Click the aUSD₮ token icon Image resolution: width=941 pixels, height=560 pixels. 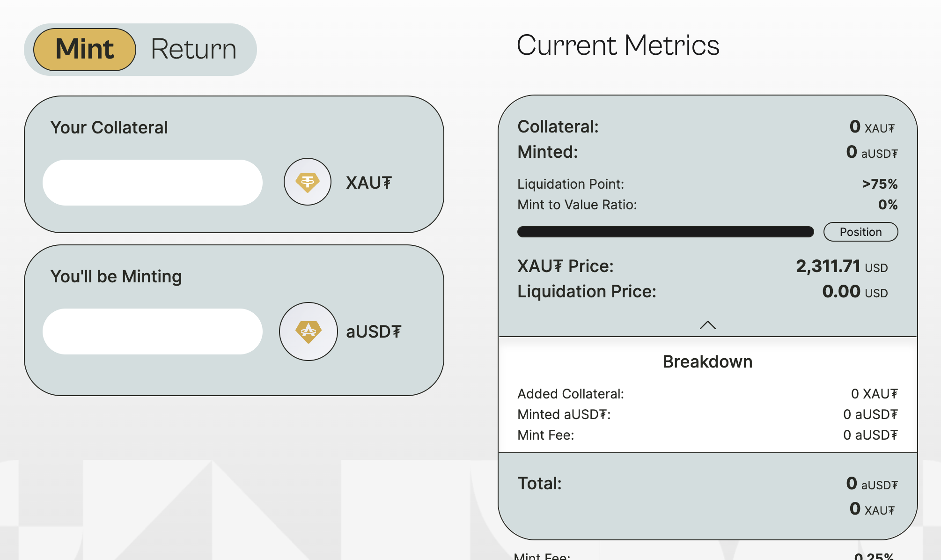pos(309,332)
